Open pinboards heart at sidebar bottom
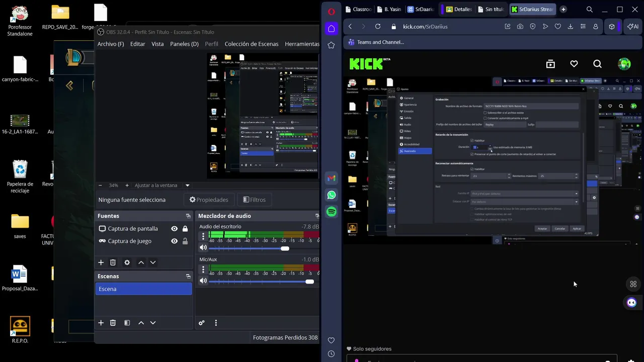The width and height of the screenshot is (644, 362). pyautogui.click(x=331, y=340)
